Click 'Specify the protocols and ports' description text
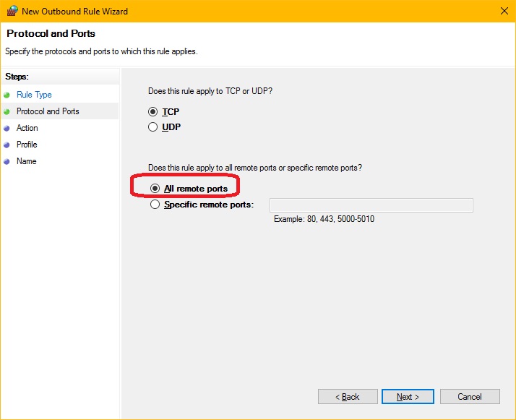516x420 pixels. point(101,51)
